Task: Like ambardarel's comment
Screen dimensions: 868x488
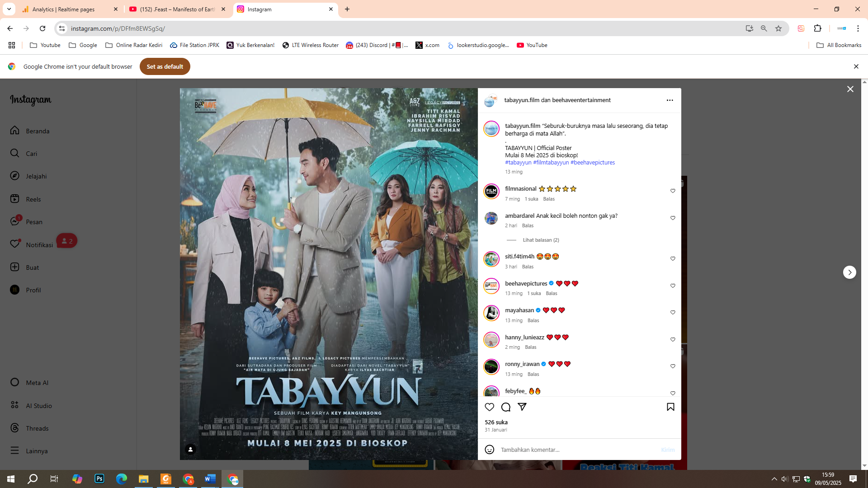Action: [x=673, y=218]
